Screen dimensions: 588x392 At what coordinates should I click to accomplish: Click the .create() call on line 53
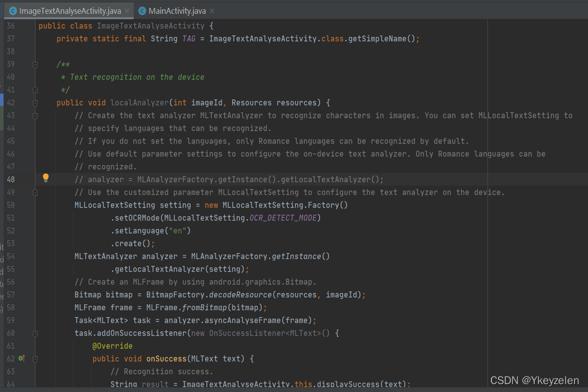pos(133,244)
